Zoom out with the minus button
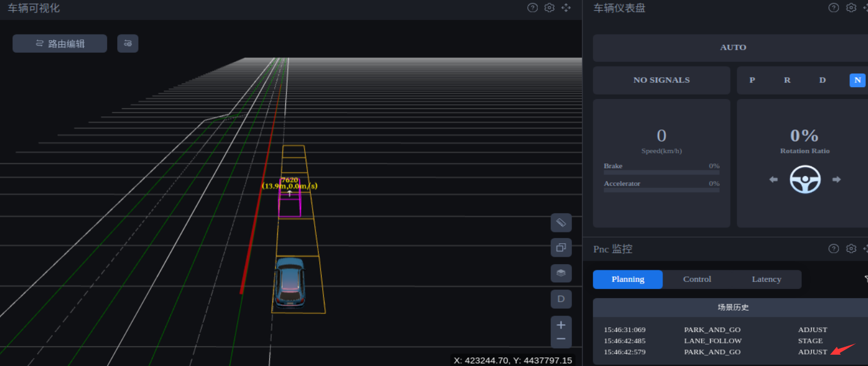 561,339
